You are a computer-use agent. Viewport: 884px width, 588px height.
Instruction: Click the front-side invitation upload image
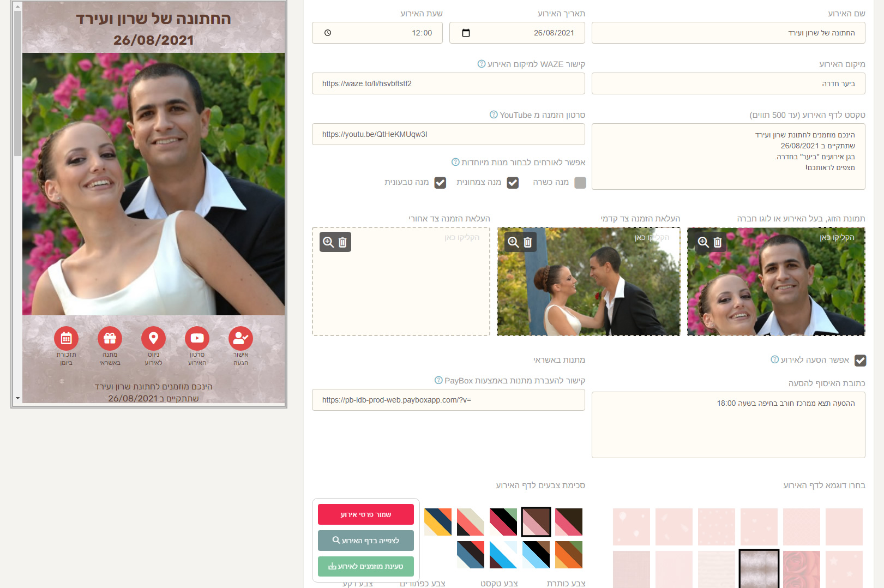(588, 281)
